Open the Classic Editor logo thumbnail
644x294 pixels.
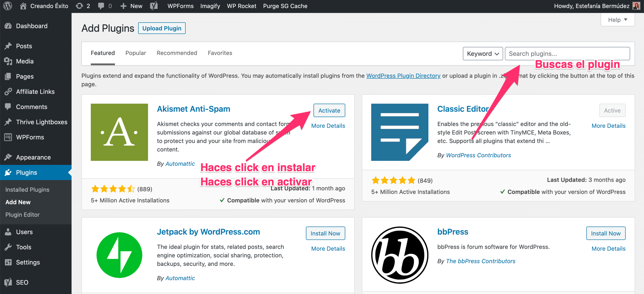click(x=399, y=132)
